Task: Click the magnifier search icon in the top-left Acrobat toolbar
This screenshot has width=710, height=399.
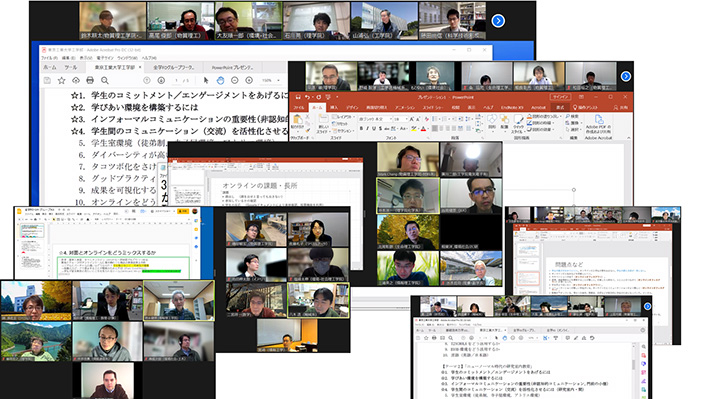Action: pyautogui.click(x=105, y=80)
